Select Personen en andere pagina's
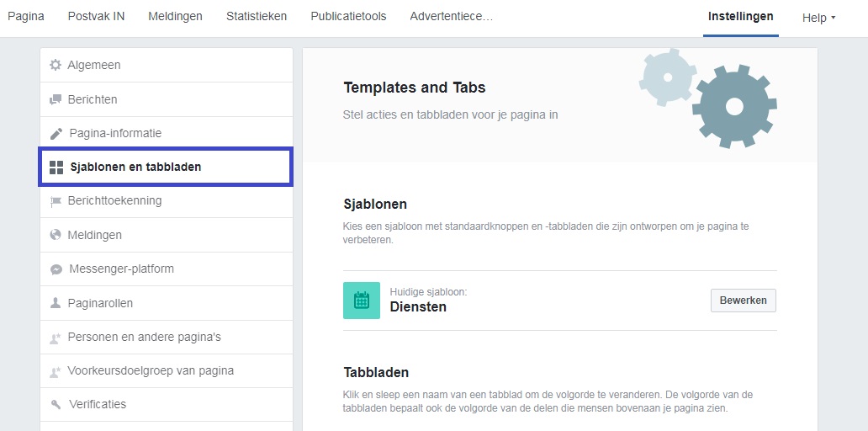This screenshot has width=868, height=431. point(166,338)
